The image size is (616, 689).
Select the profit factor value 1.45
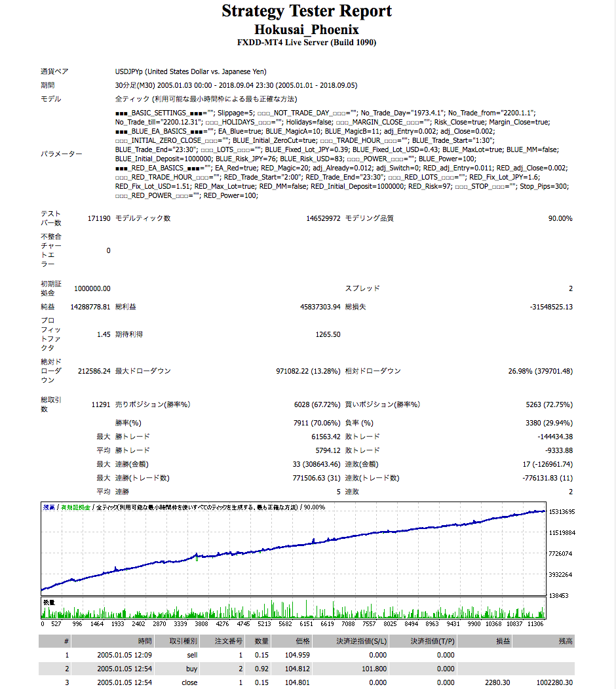[x=104, y=334]
